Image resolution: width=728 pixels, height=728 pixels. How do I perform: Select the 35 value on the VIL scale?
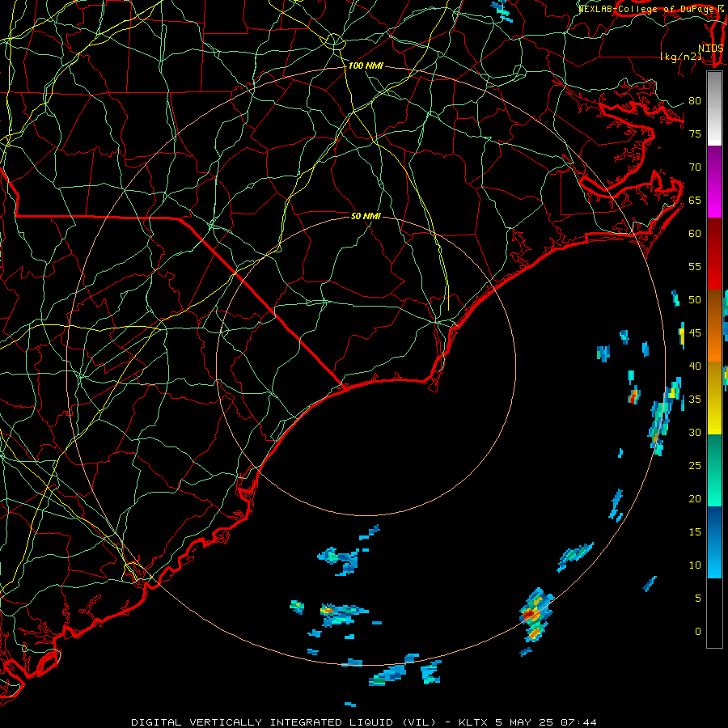pyautogui.click(x=695, y=400)
